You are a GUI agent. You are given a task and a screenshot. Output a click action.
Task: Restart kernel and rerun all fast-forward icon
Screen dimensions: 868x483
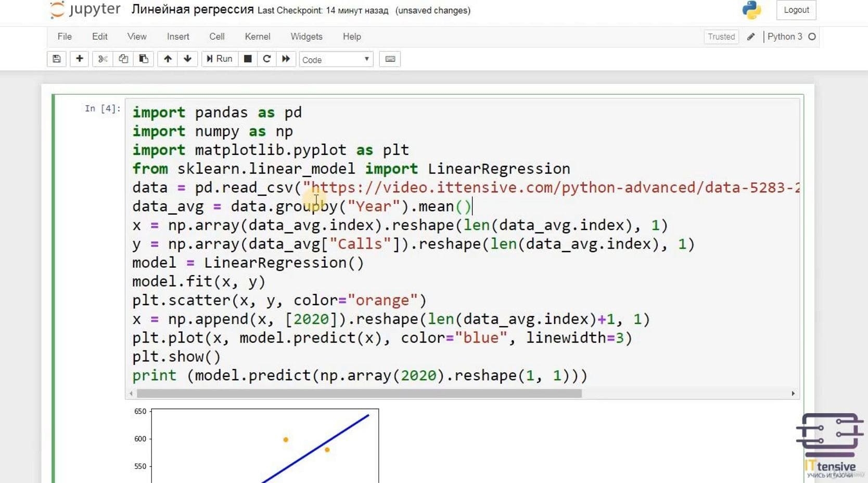tap(286, 59)
